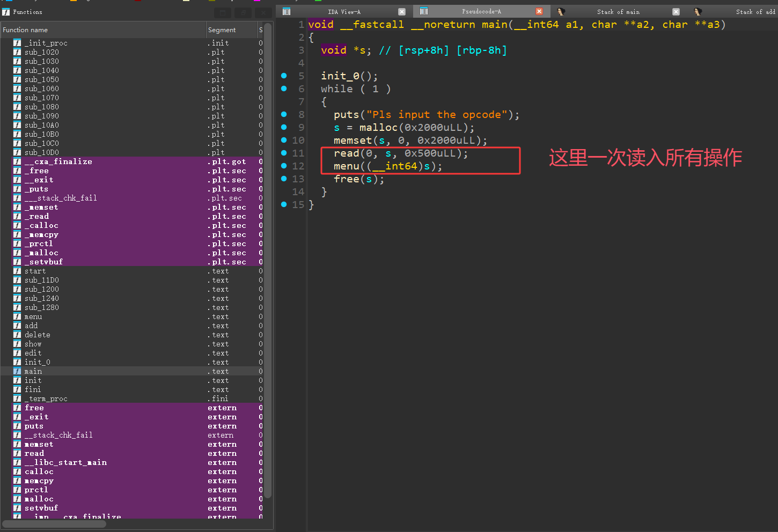Viewport: 778px width, 532px height.
Task: Toggle the breakpoint dot on pseudocode line 10
Action: pyautogui.click(x=284, y=140)
